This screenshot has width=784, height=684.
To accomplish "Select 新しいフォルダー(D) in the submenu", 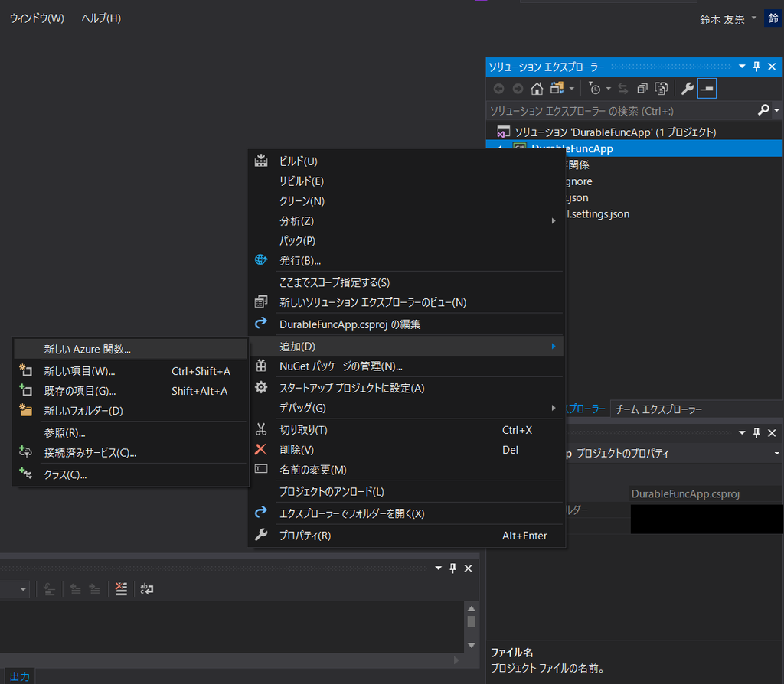I will pos(130,411).
